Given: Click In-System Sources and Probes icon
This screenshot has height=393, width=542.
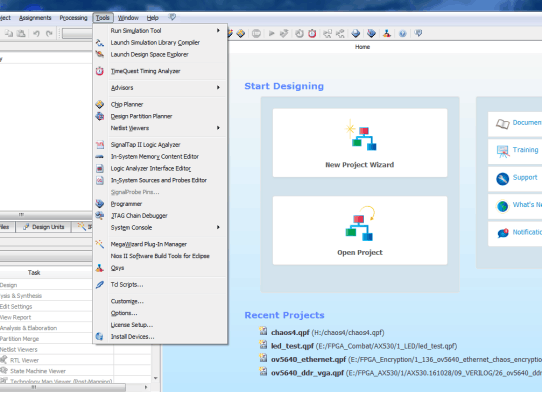Looking at the screenshot, I should tap(100, 180).
